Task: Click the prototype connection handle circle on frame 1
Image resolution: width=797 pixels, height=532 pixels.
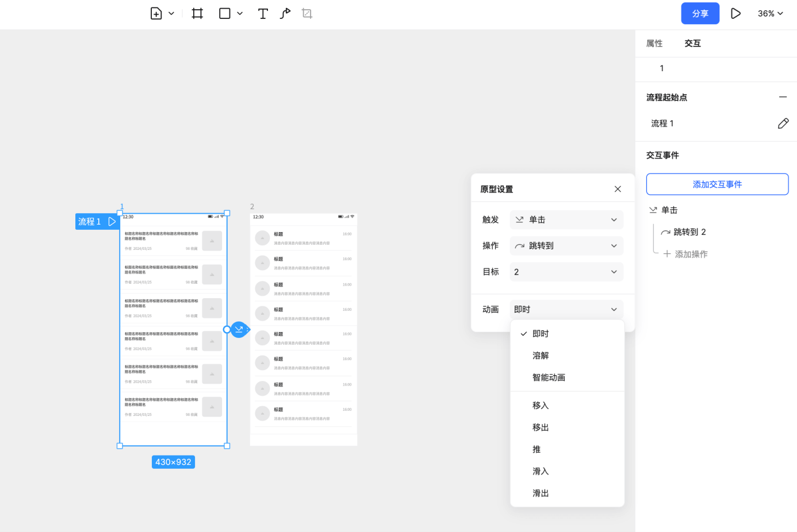Action: point(227,330)
